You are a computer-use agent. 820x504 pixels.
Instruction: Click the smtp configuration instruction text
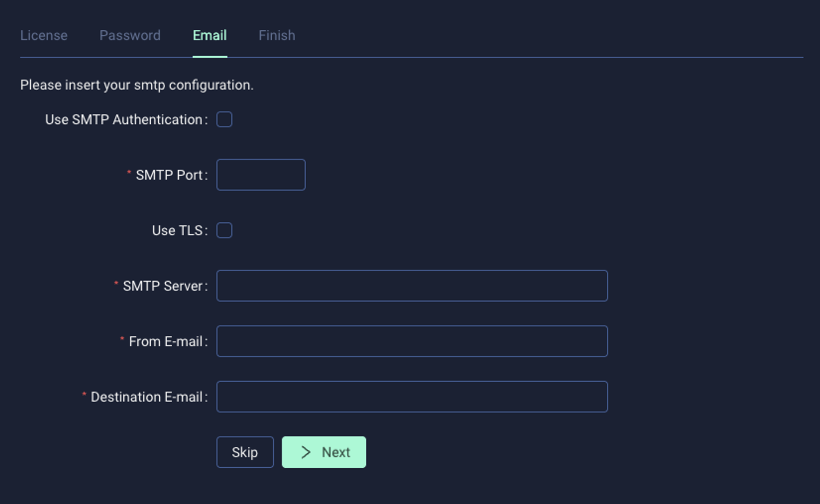tap(137, 85)
